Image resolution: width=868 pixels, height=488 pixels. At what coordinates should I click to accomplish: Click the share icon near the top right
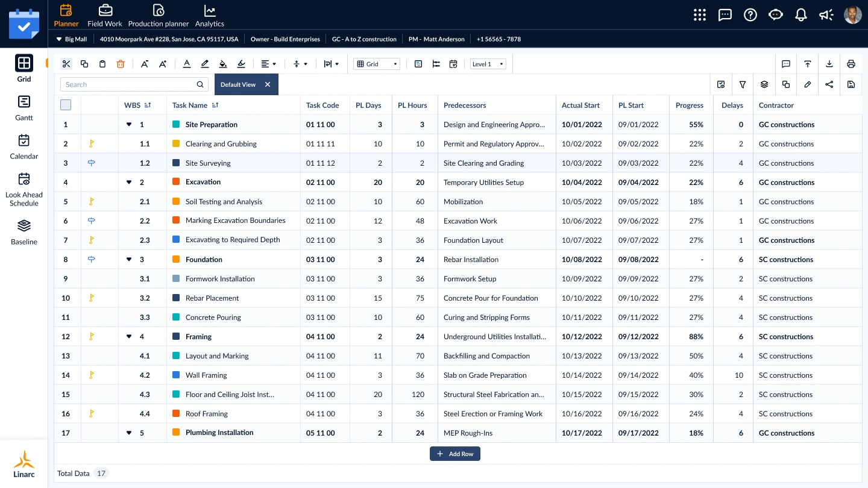[x=829, y=84]
